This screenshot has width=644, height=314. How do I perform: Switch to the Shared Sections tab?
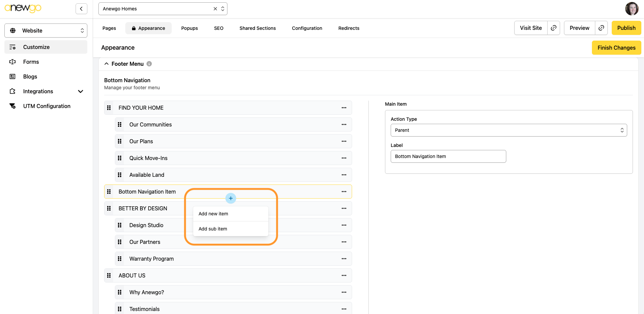coord(257,28)
